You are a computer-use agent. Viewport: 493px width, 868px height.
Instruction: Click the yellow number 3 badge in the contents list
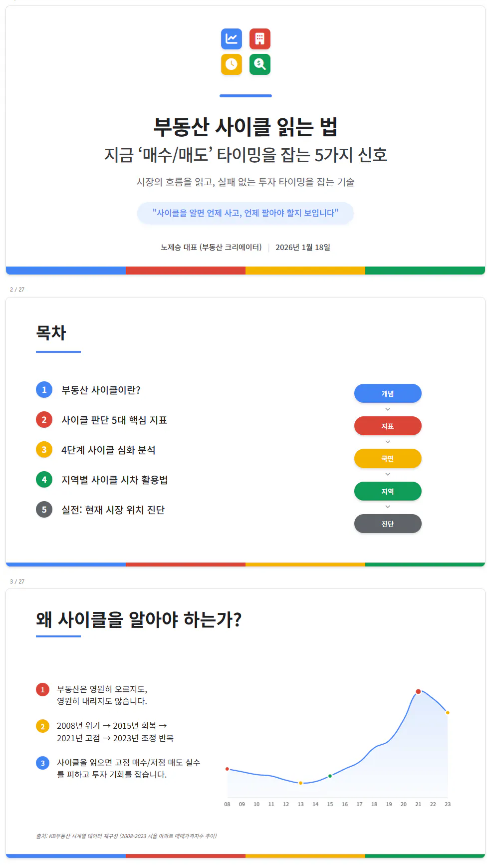tap(44, 450)
